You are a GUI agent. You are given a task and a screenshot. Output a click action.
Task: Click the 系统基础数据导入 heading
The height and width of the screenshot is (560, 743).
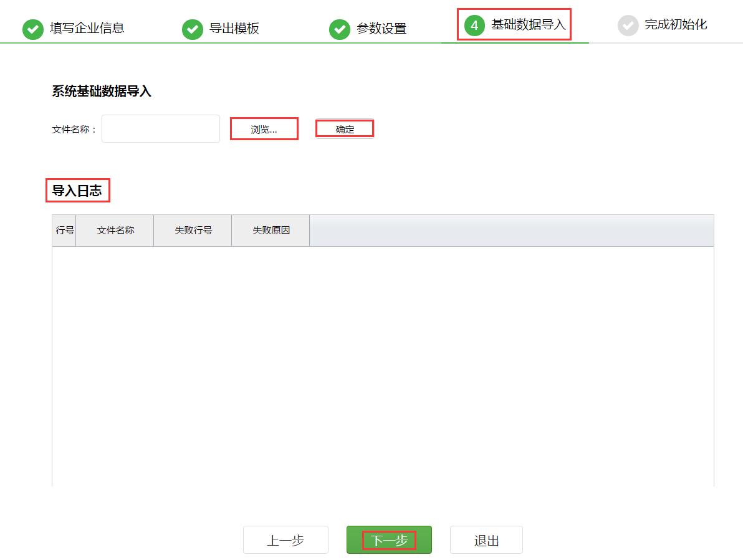(102, 92)
